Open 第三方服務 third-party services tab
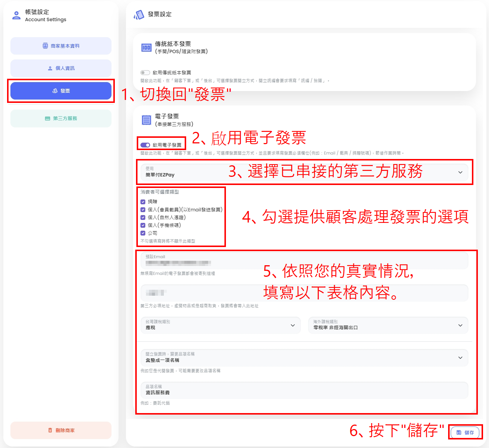The width and height of the screenshot is (489, 448). coord(61,119)
